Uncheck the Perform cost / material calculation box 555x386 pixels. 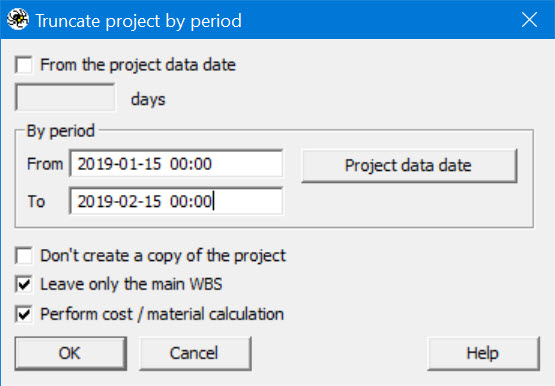[24, 314]
